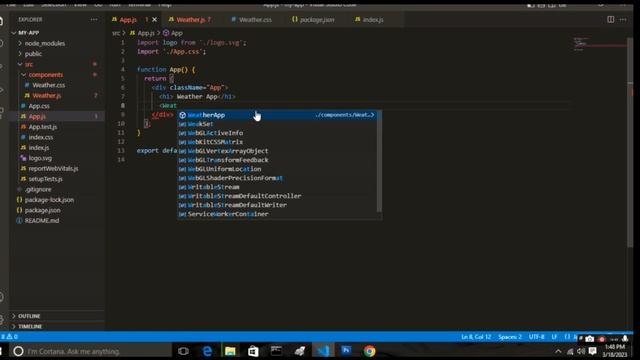This screenshot has height=360, width=640.
Task: Open Chrome from the taskbar
Action: pyautogui.click(x=369, y=351)
